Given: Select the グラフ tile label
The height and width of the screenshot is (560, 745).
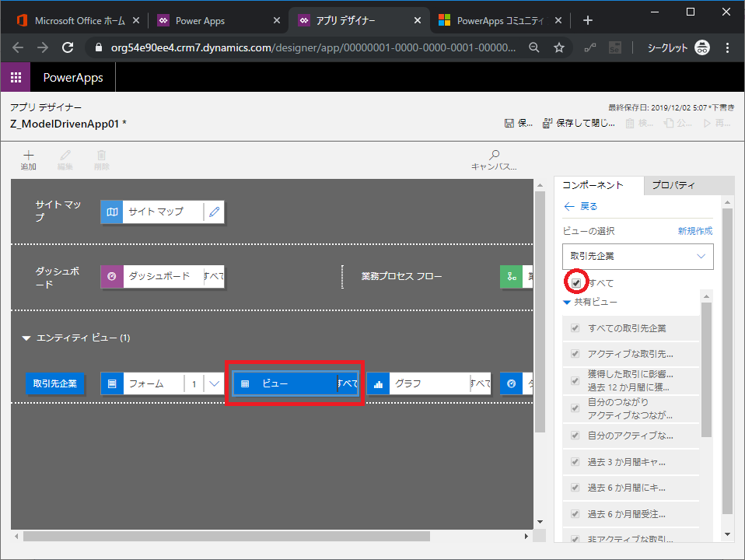Looking at the screenshot, I should point(408,383).
